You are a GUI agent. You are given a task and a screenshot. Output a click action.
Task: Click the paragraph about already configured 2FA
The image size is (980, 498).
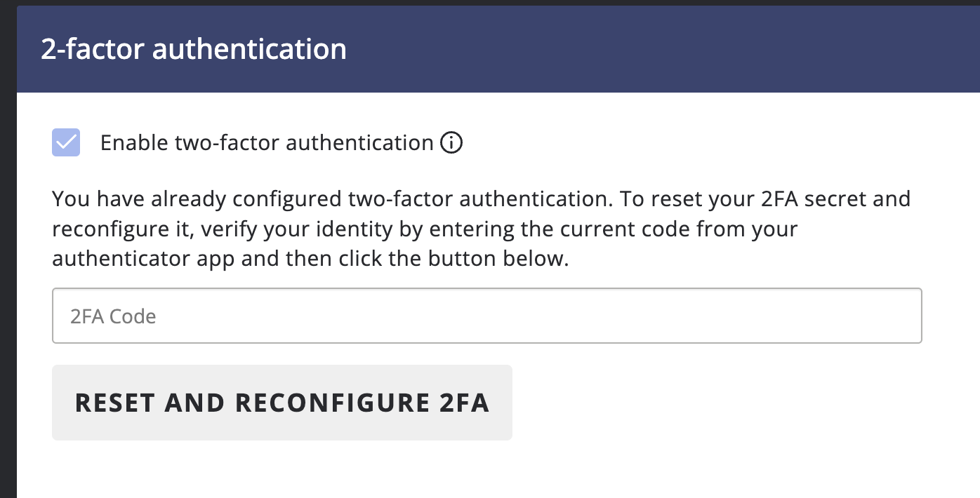click(481, 229)
